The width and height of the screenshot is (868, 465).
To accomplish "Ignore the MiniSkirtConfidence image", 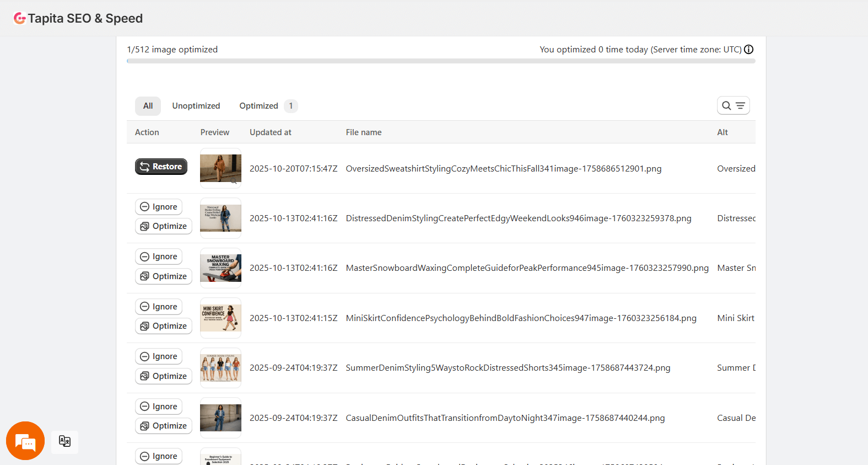I will click(159, 307).
